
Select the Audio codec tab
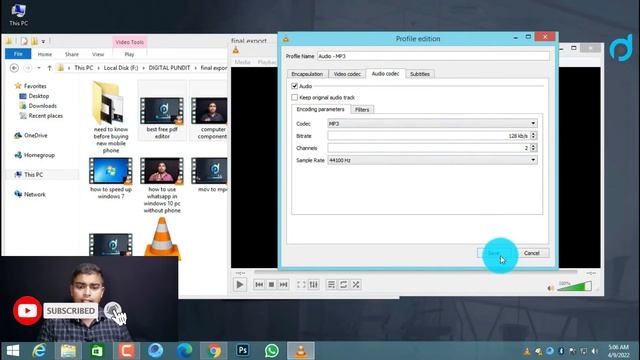(x=385, y=73)
